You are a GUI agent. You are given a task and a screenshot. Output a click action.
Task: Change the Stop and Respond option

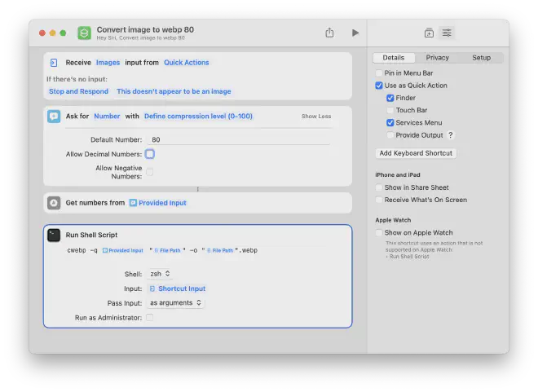point(78,91)
